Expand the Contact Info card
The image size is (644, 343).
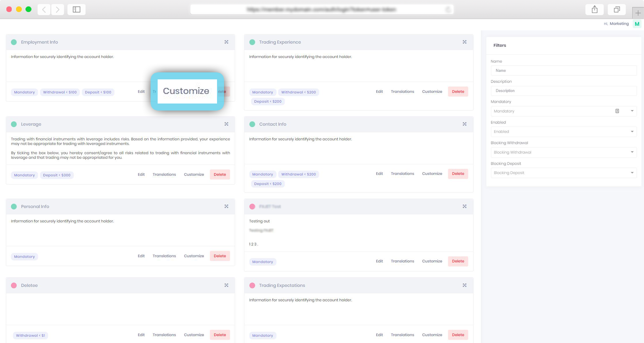(x=465, y=124)
